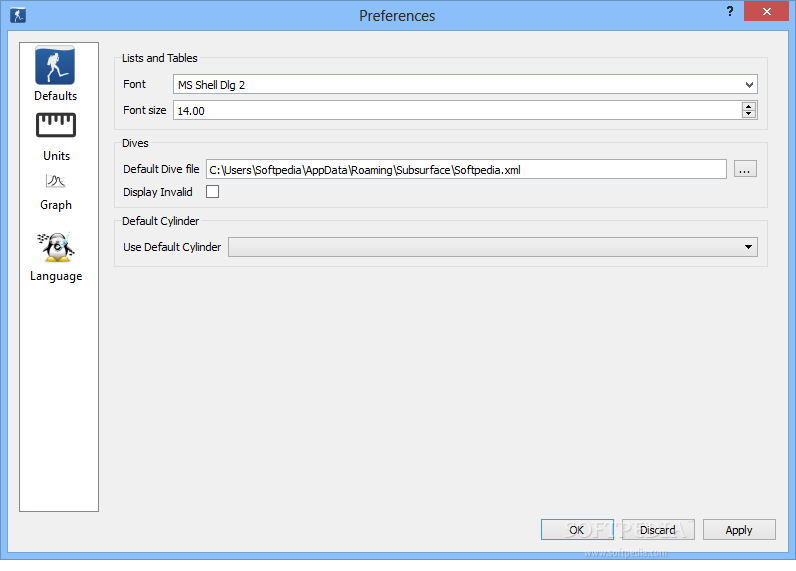796x571 pixels.
Task: Select the Language penguin icon
Action: (56, 247)
